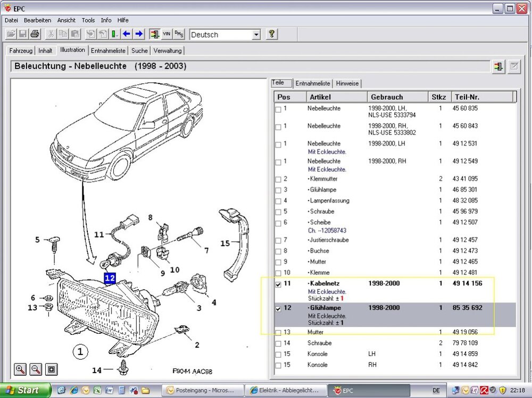Image resolution: width=532 pixels, height=398 pixels.
Task: Open the Hilfe menu
Action: (x=123, y=20)
